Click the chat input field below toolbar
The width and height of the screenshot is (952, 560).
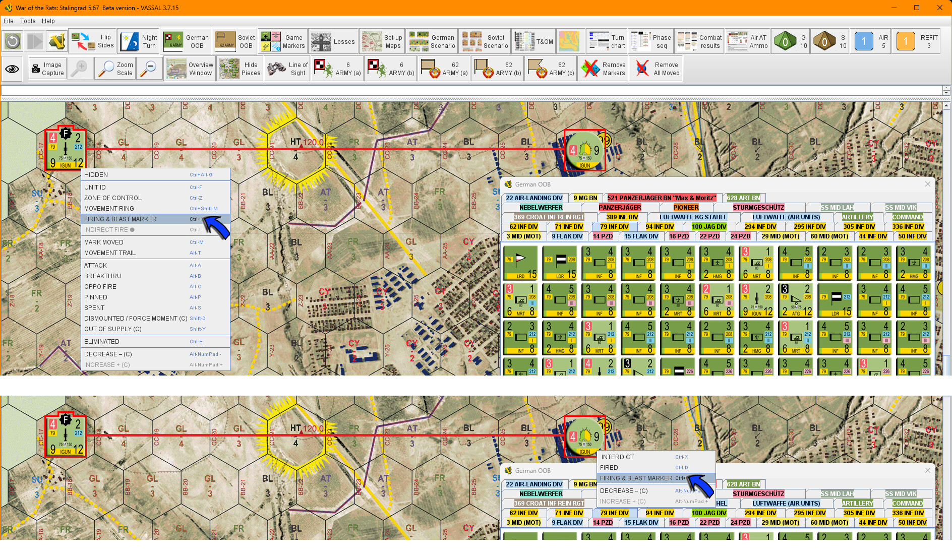[x=471, y=91]
